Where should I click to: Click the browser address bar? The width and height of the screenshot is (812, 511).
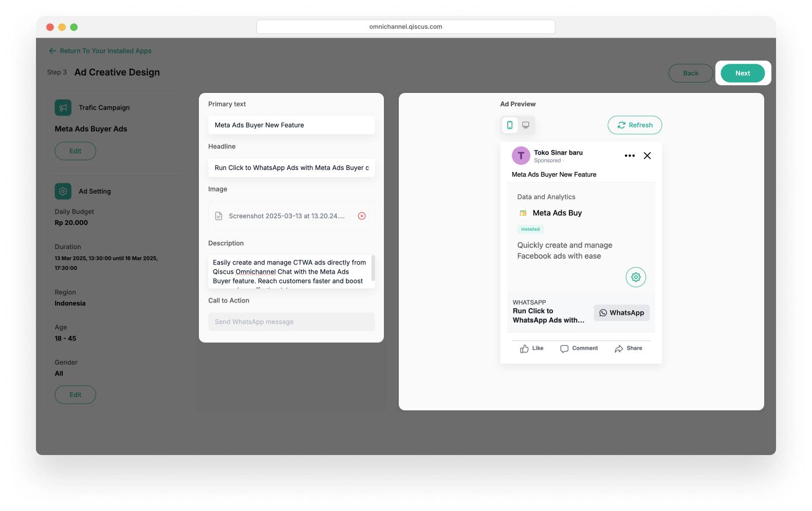406,27
